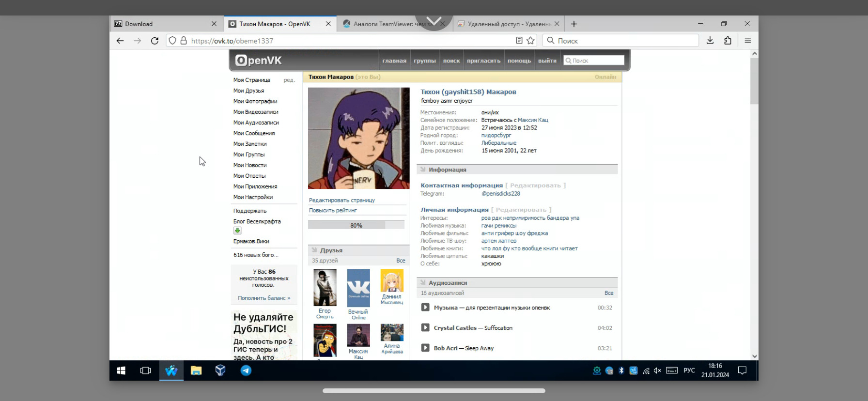This screenshot has width=868, height=401.
Task: Click the ред. link beside Моя Страница
Action: coord(289,80)
